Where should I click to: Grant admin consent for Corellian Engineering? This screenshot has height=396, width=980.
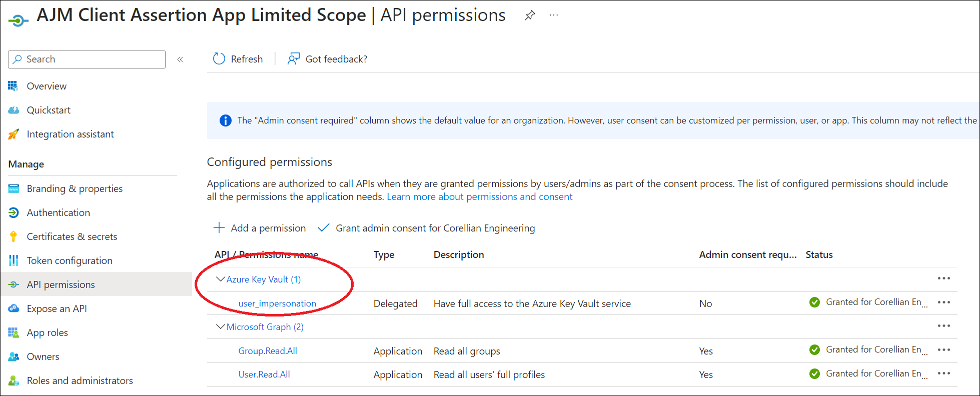click(426, 228)
